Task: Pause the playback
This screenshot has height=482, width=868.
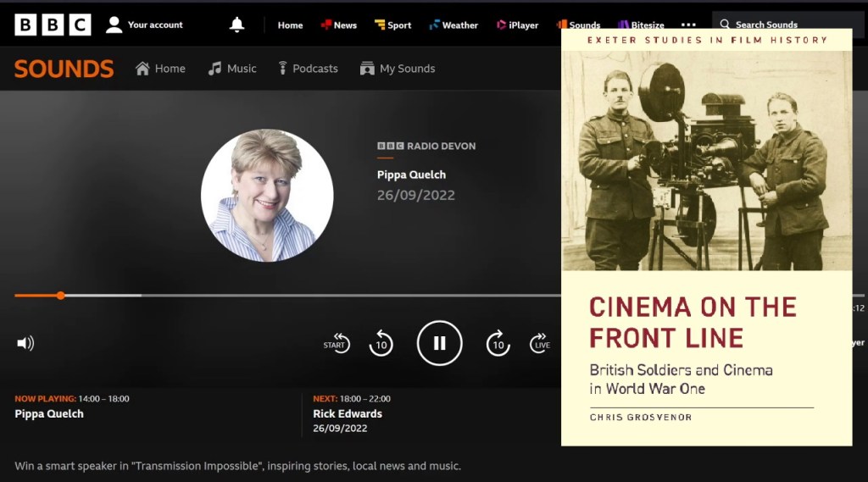Action: (x=440, y=344)
